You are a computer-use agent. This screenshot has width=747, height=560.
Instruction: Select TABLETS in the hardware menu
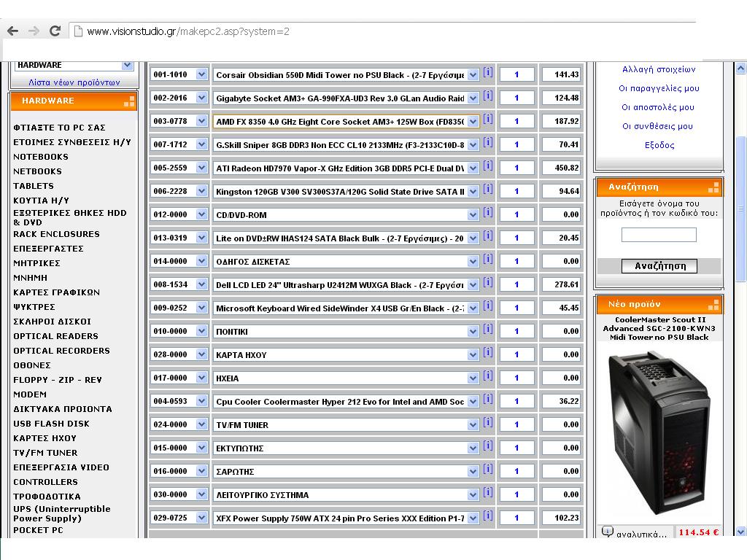(34, 186)
